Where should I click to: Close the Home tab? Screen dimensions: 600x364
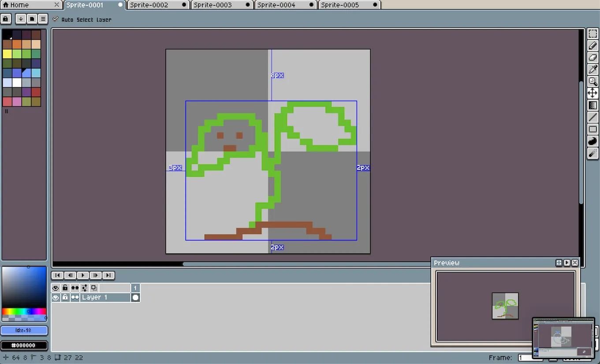56,5
